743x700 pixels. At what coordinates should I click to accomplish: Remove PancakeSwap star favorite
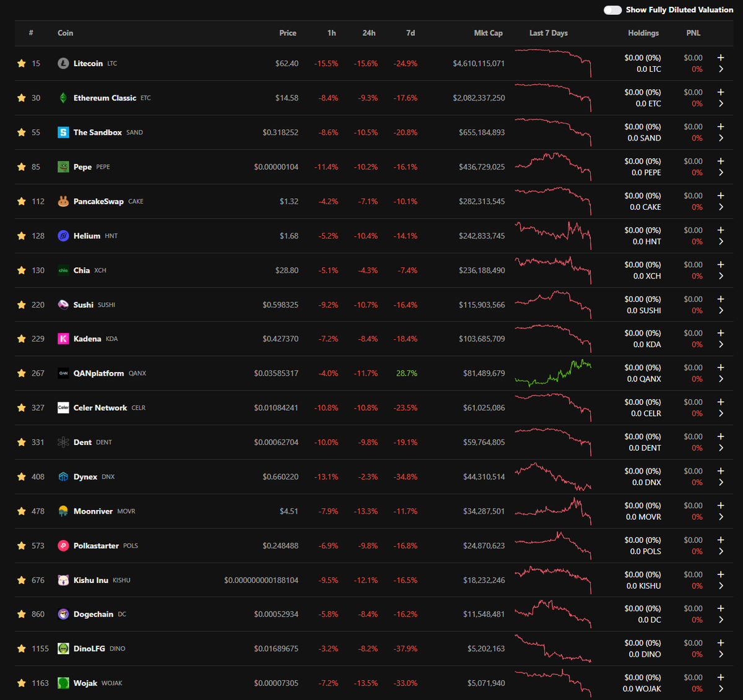point(22,201)
